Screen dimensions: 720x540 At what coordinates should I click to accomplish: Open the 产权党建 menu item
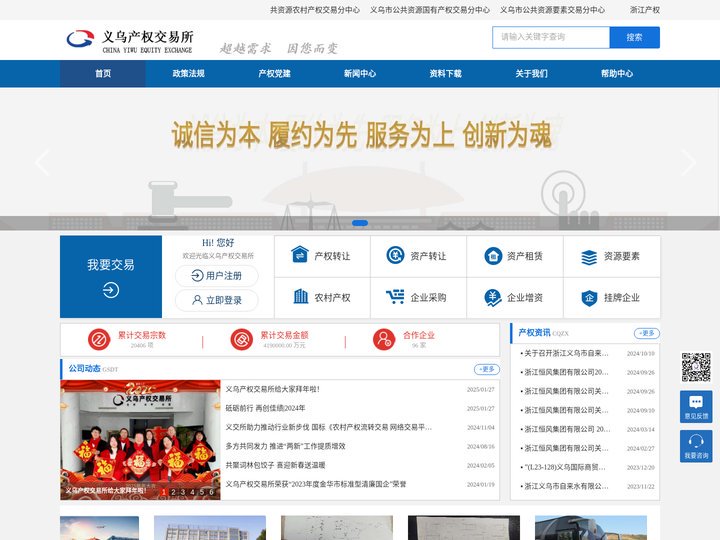[274, 73]
